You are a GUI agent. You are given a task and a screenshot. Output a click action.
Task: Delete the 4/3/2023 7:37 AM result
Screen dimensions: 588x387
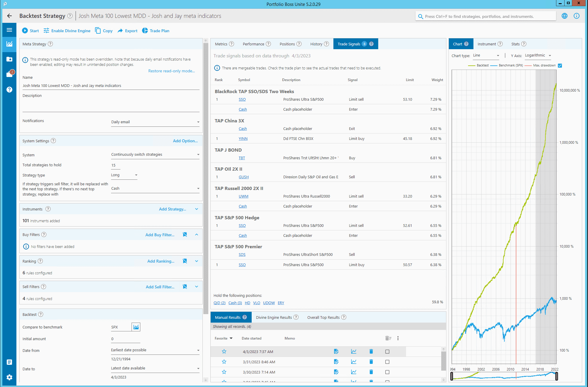tap(371, 352)
